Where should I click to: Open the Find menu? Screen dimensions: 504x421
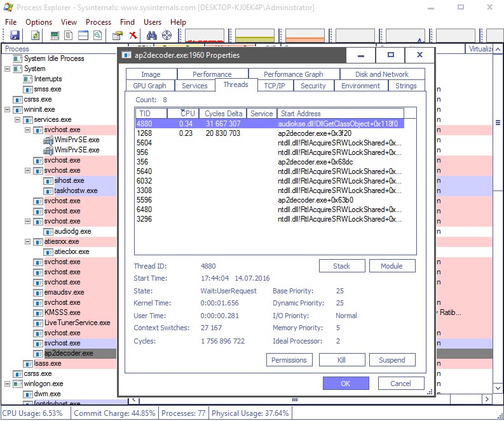[127, 22]
